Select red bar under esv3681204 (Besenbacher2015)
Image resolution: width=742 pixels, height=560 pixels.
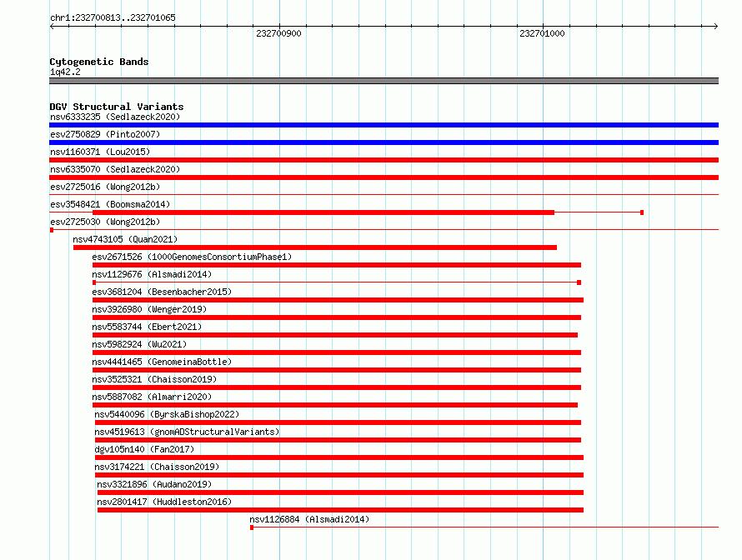338,300
